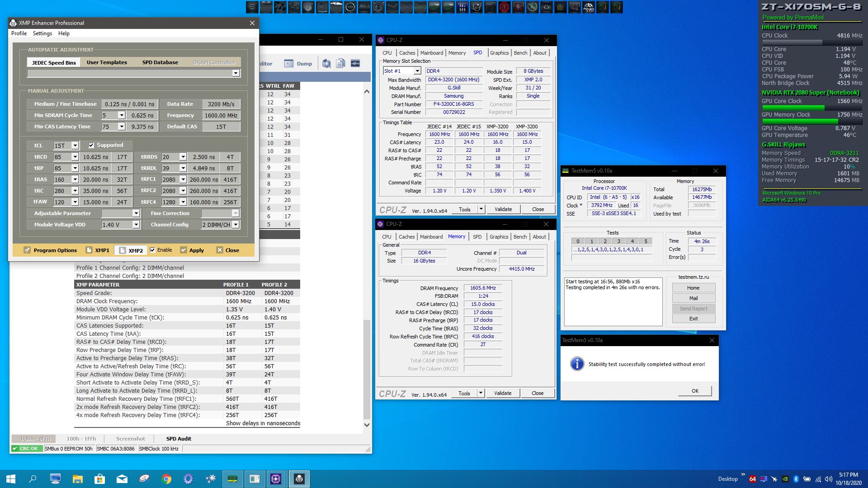Toggle the tCL Supported checkbox
The width and height of the screenshot is (868, 488).
(91, 145)
